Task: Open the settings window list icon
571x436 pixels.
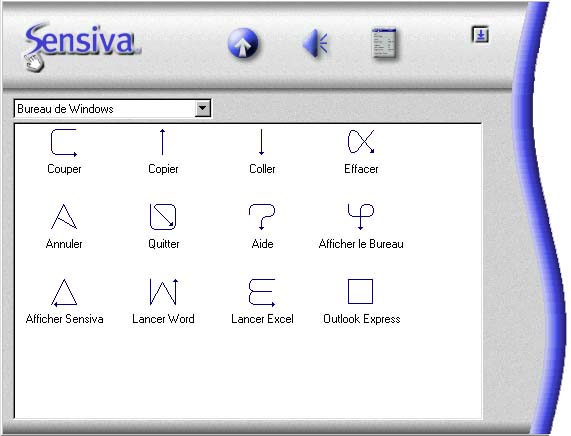Action: click(x=384, y=43)
